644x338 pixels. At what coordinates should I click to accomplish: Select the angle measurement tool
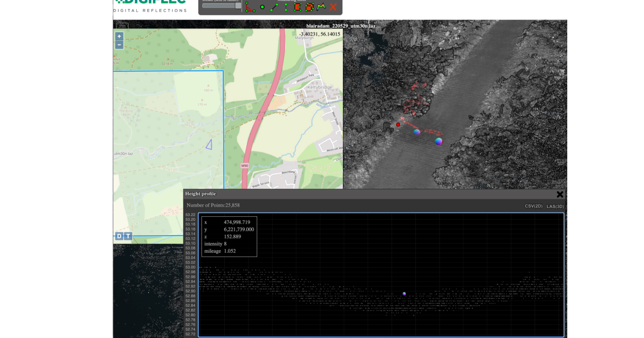click(x=250, y=7)
